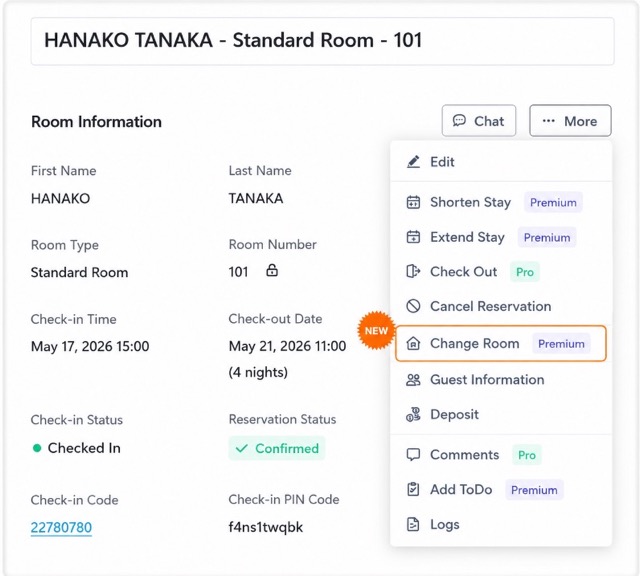640x576 pixels.
Task: Choose Shorten Stay from the More menu
Action: [x=501, y=202]
